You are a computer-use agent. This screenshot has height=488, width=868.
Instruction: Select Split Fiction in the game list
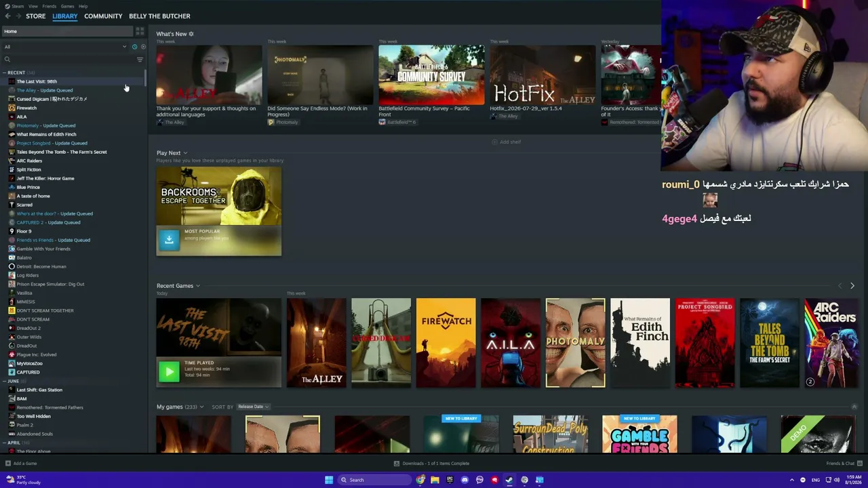point(28,169)
